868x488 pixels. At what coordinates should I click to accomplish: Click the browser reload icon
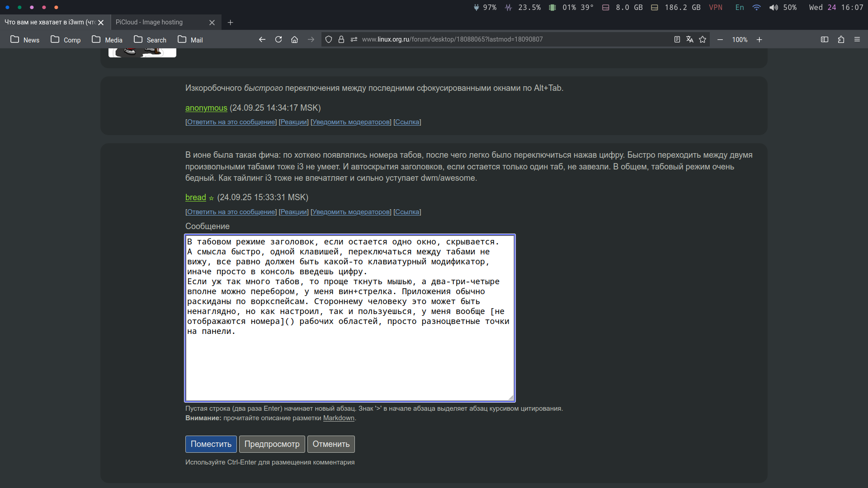pos(278,40)
